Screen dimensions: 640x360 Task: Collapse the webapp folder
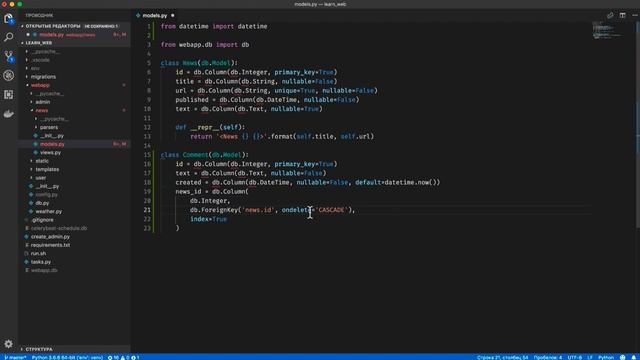point(40,85)
